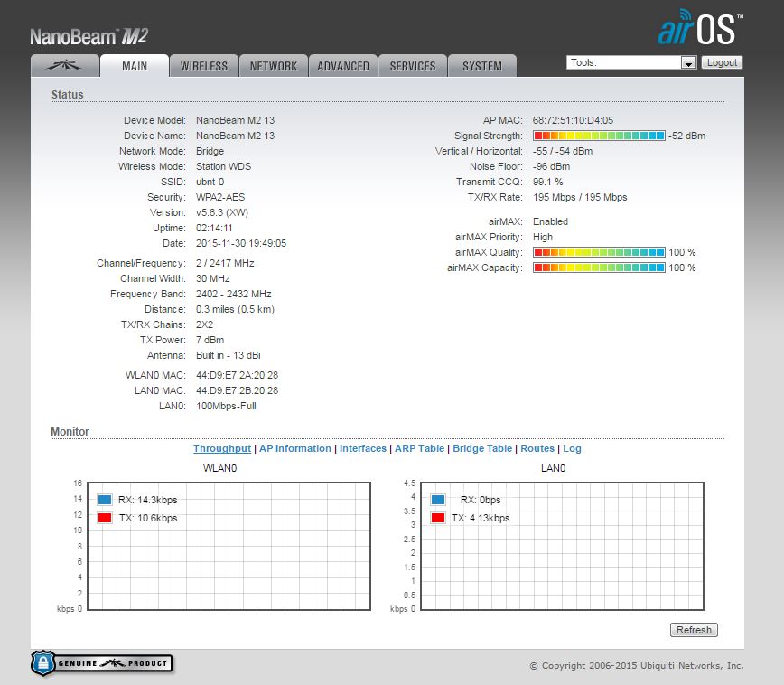Viewport: 784px width, 685px height.
Task: Click the airMAX Priority value High
Action: [x=543, y=237]
